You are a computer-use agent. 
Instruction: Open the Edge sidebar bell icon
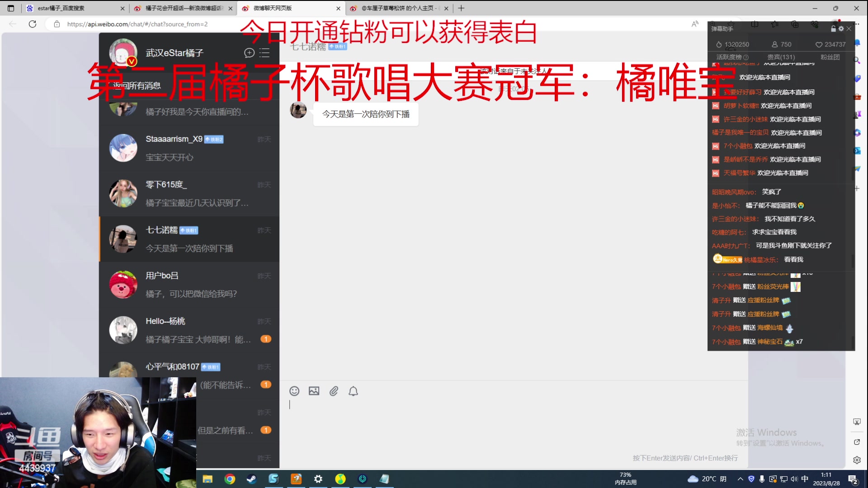[x=857, y=42]
